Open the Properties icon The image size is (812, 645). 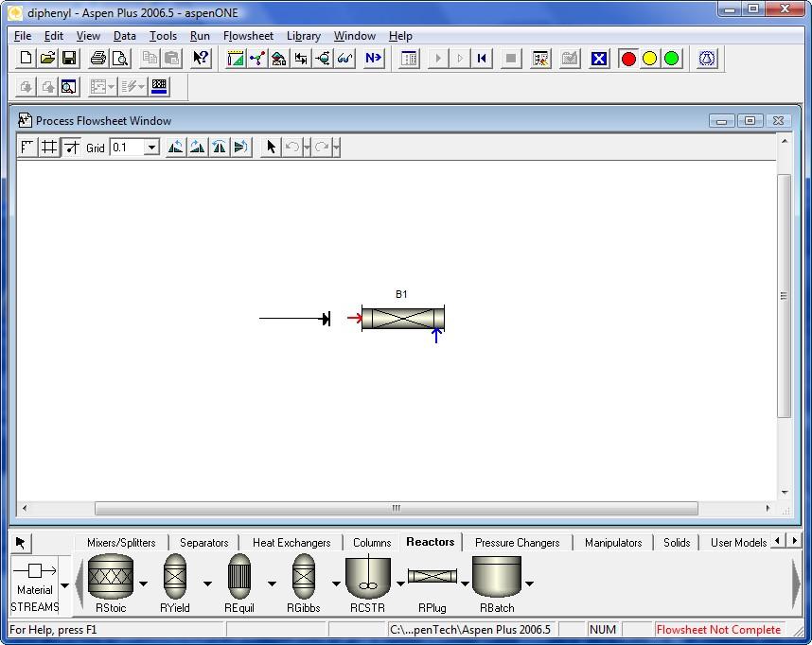[278, 58]
